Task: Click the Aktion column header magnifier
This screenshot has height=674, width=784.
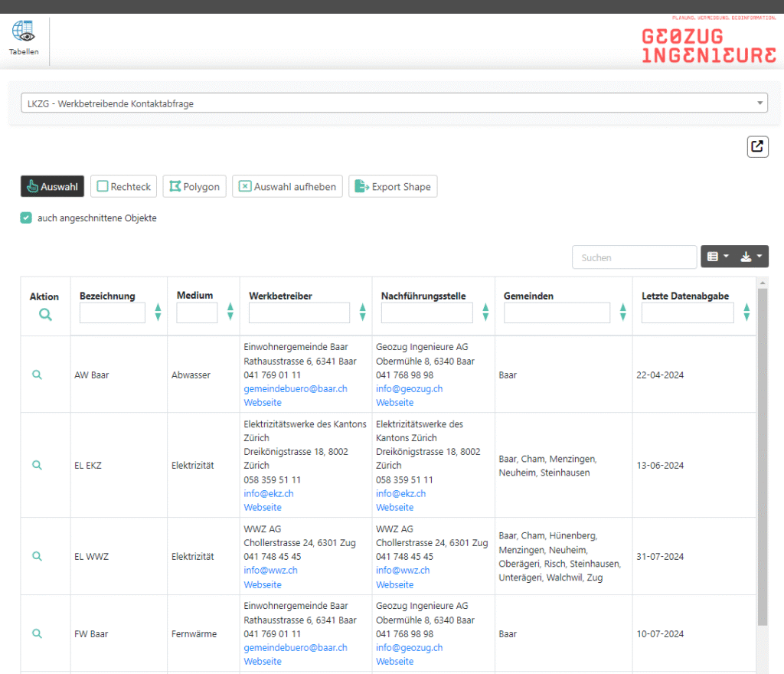Action: tap(45, 314)
